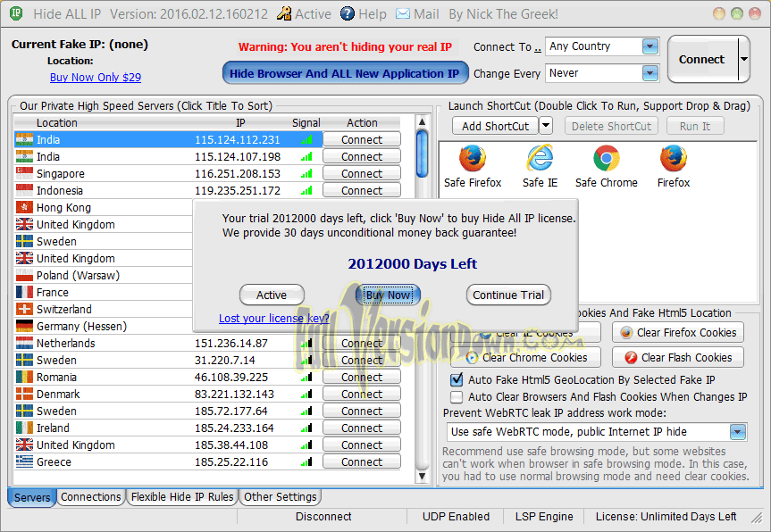771x532 pixels.
Task: Click the server list scroll up arrow
Action: 422,121
